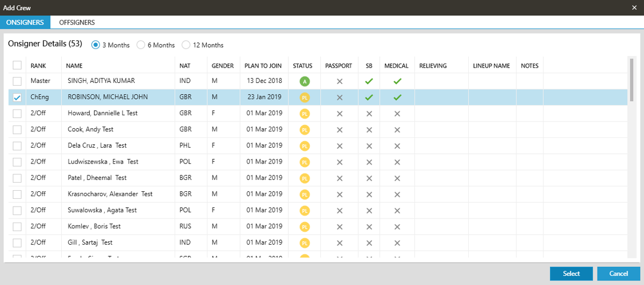The height and width of the screenshot is (285, 644).
Task: Click the PL status icon for Cook, Andy
Action: click(x=304, y=130)
